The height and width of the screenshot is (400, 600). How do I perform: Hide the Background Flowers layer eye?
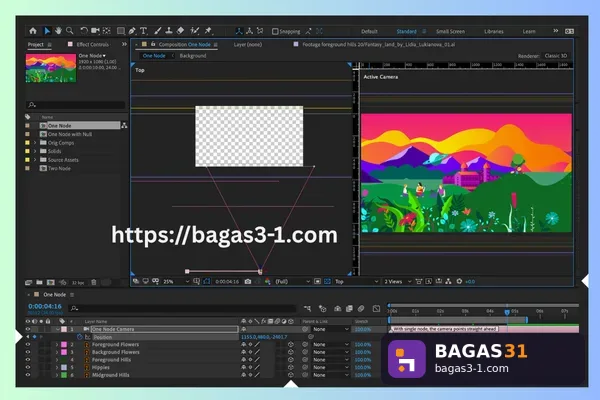coord(28,352)
